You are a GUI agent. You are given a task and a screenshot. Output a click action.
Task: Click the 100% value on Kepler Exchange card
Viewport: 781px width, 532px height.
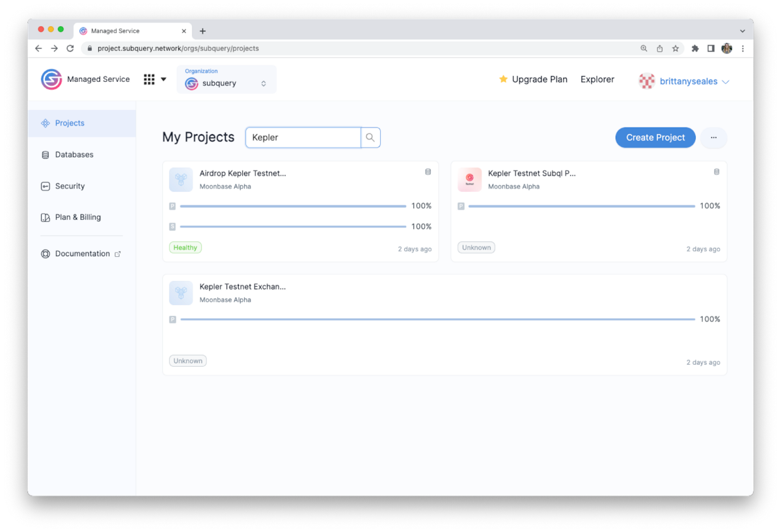710,319
